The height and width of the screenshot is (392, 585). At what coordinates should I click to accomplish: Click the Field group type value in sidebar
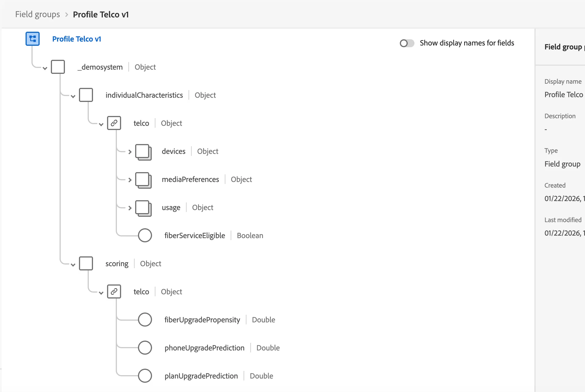[x=563, y=164]
